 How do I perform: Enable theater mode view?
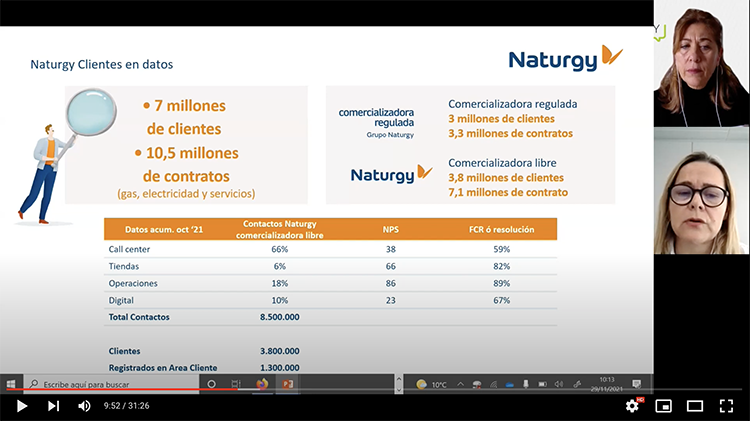[695, 406]
